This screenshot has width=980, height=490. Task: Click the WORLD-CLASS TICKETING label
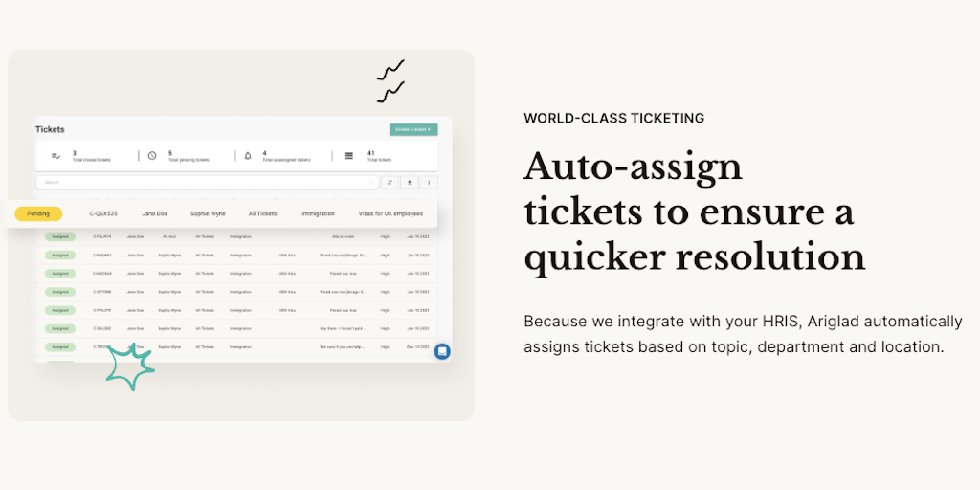pyautogui.click(x=613, y=118)
